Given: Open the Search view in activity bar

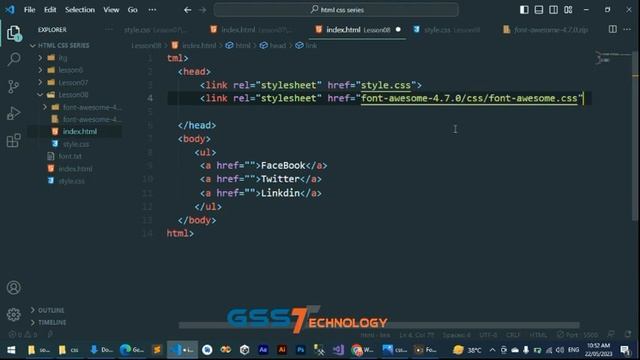Looking at the screenshot, I should point(13,59).
